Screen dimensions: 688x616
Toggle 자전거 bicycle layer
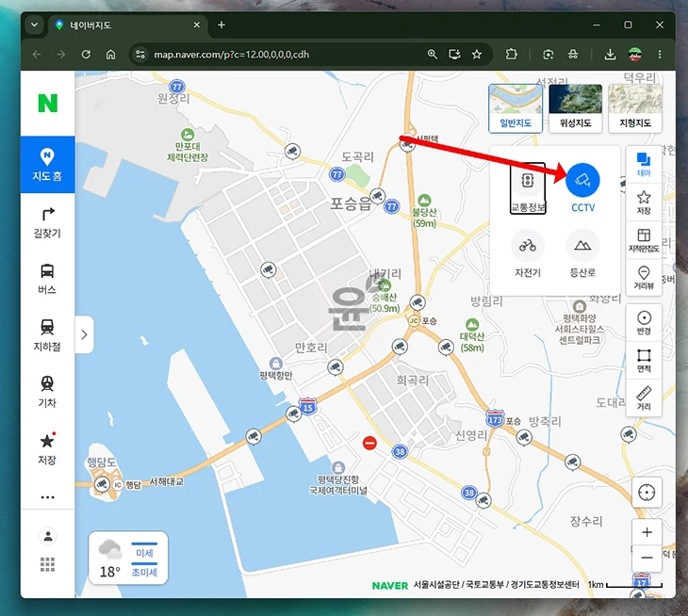click(528, 253)
